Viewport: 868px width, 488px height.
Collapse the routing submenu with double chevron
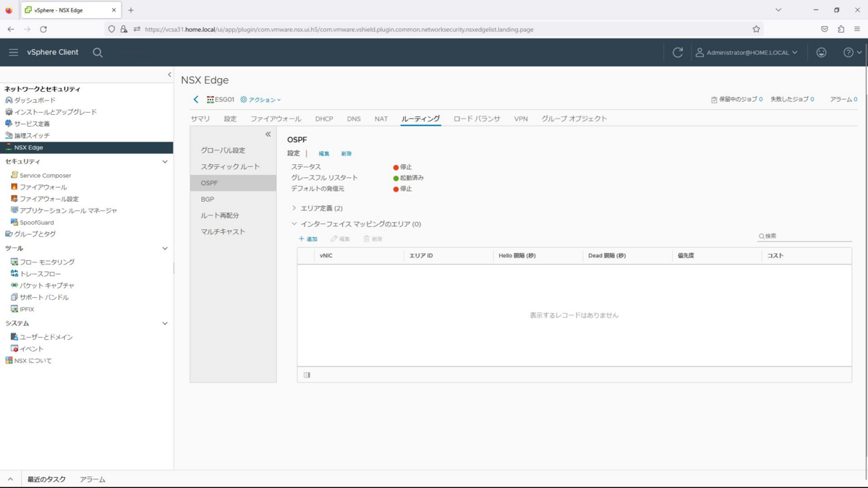click(268, 134)
